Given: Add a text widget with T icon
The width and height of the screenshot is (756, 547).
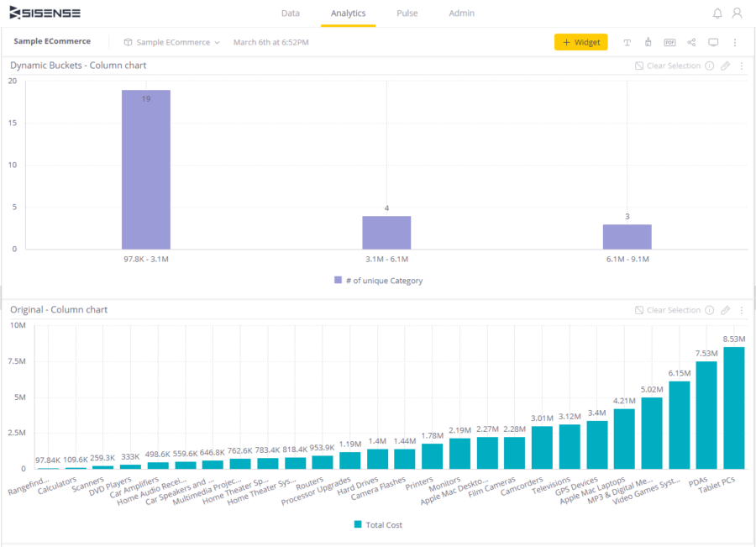Looking at the screenshot, I should (x=627, y=43).
